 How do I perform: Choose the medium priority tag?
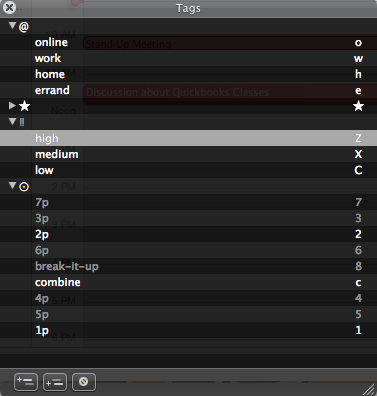[57, 154]
